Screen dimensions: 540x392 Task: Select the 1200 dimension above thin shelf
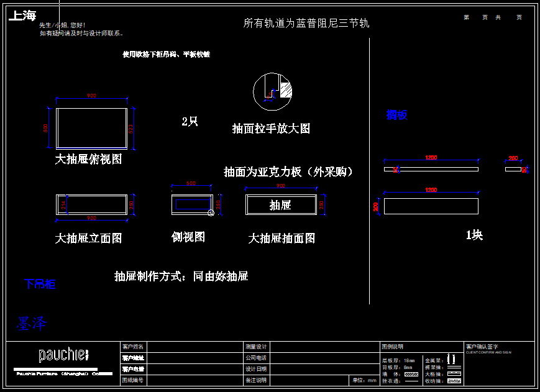[x=431, y=158]
